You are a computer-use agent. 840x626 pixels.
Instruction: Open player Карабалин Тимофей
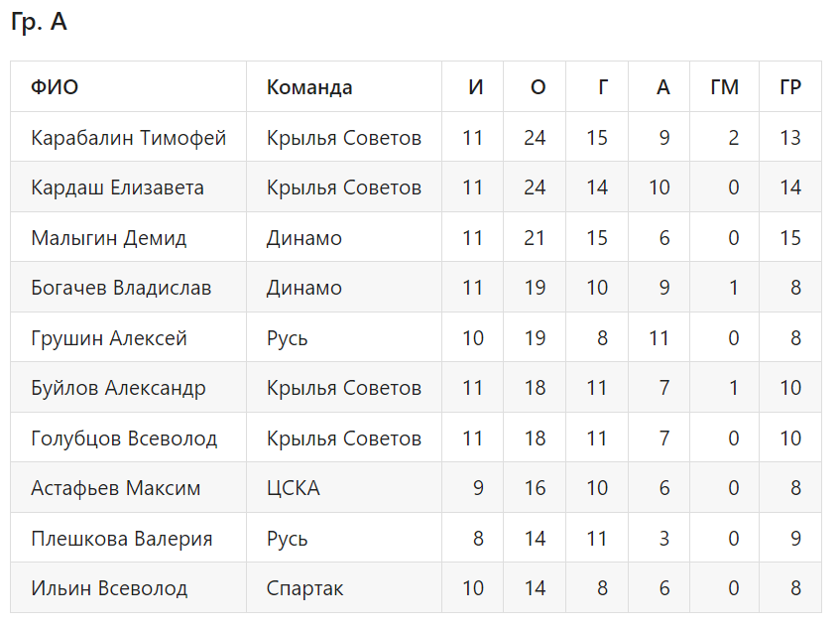pyautogui.click(x=129, y=138)
